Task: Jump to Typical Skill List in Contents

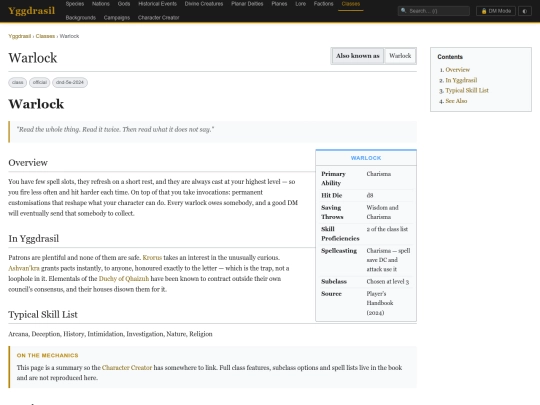Action: (x=467, y=91)
